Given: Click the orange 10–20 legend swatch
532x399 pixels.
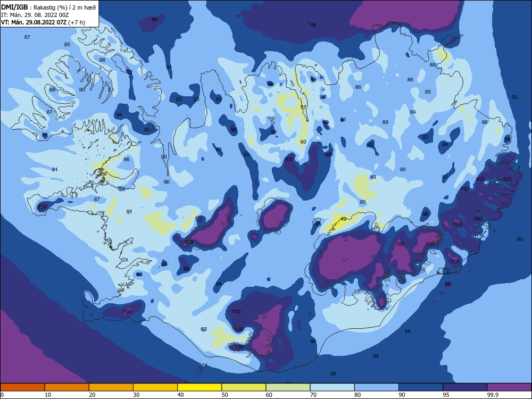Looking at the screenshot, I should click(x=67, y=387).
